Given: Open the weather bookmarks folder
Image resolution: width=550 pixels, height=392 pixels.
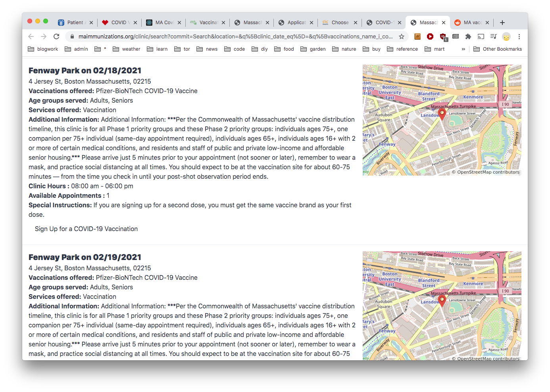Looking at the screenshot, I should pos(127,49).
